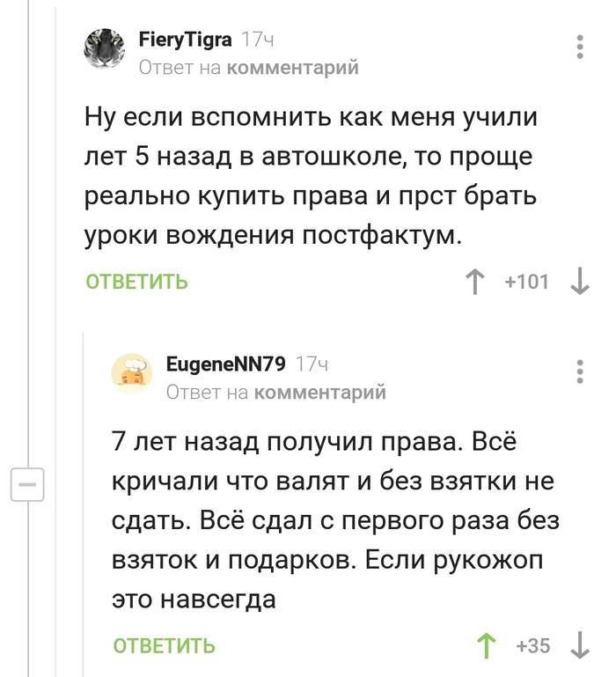
Task: Follow the "комментарий" parent link under FieryTigra
Action: click(x=292, y=68)
